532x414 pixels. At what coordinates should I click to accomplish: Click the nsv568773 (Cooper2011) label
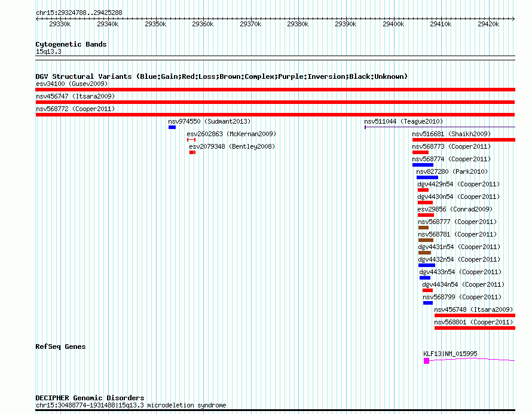[451, 146]
